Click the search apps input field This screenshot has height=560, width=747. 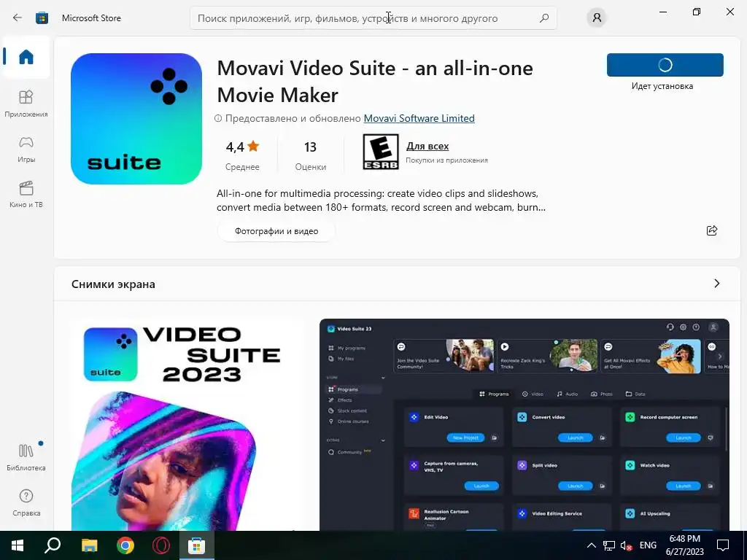pos(373,18)
